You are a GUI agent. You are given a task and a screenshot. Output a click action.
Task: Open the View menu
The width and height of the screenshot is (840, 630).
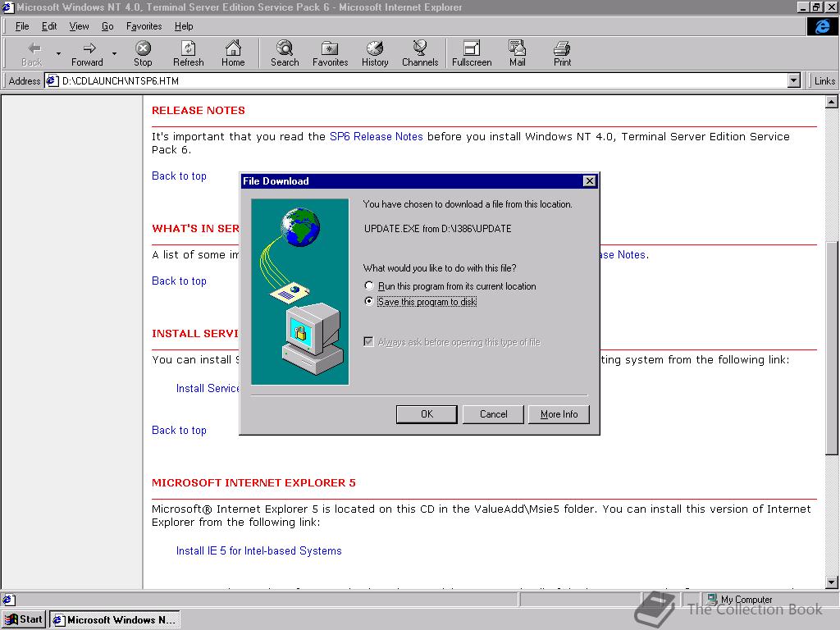(79, 26)
